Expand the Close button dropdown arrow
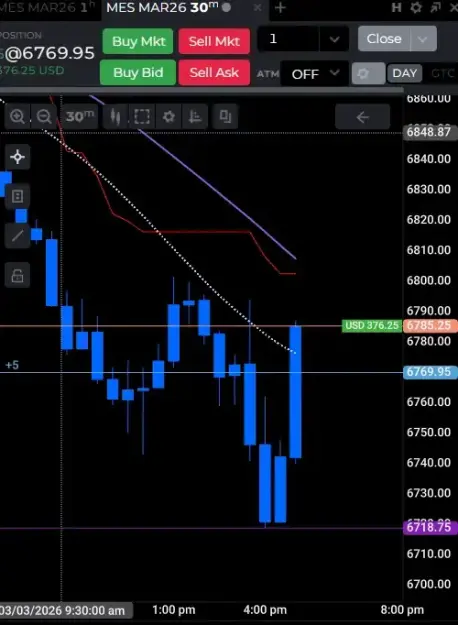 pos(423,39)
